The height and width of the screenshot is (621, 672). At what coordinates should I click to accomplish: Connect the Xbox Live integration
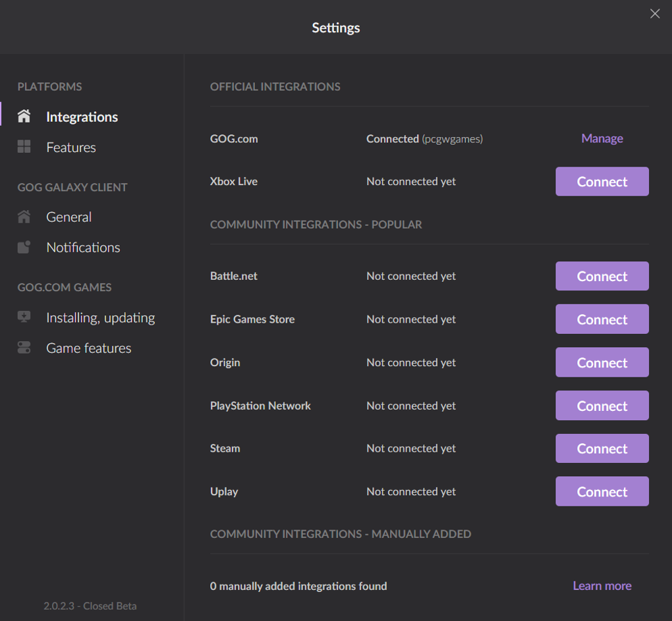tap(602, 182)
